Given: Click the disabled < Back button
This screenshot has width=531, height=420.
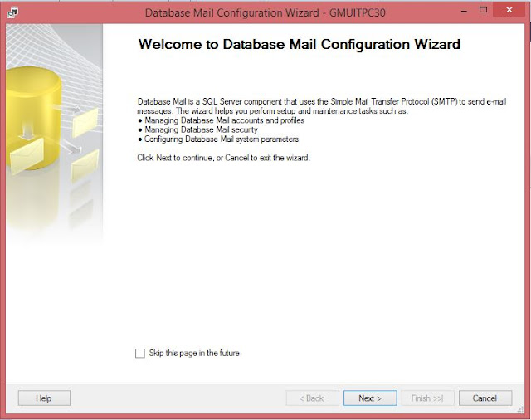Looking at the screenshot, I should [x=312, y=398].
